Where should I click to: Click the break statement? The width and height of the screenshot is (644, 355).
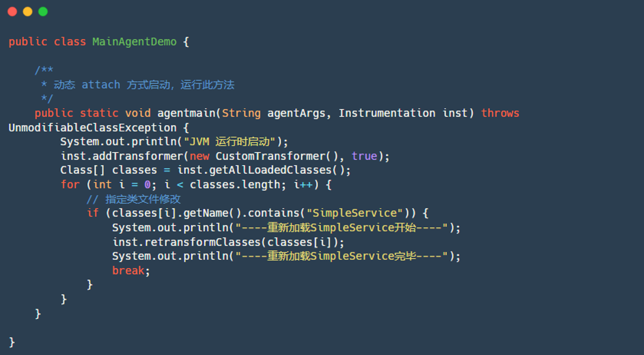[128, 271]
